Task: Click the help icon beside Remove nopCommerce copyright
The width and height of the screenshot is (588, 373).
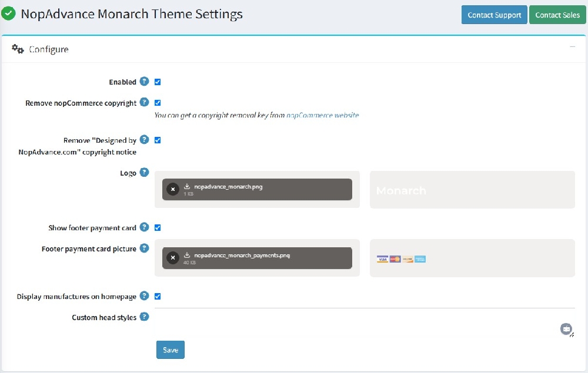Action: (145, 102)
